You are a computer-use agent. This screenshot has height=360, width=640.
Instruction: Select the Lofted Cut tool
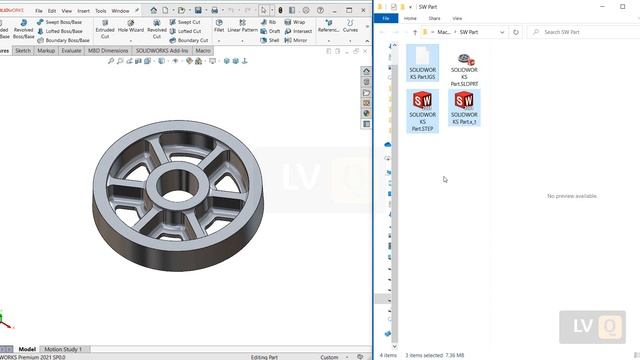185,31
